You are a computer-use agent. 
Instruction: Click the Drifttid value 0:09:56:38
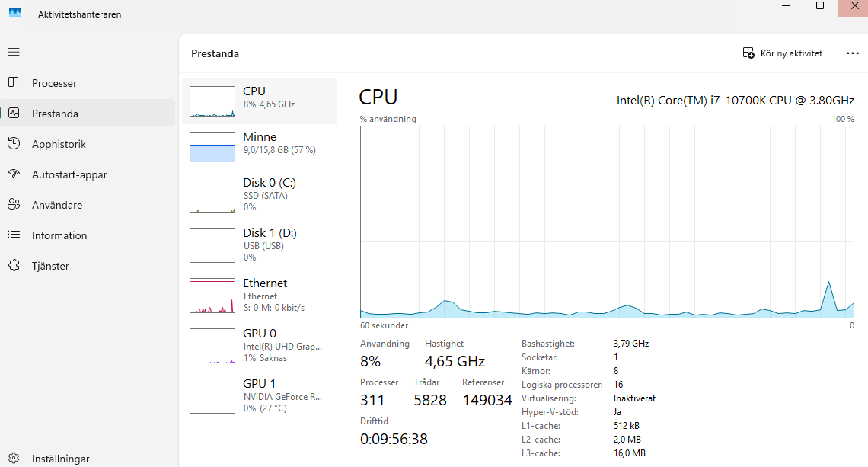(394, 440)
